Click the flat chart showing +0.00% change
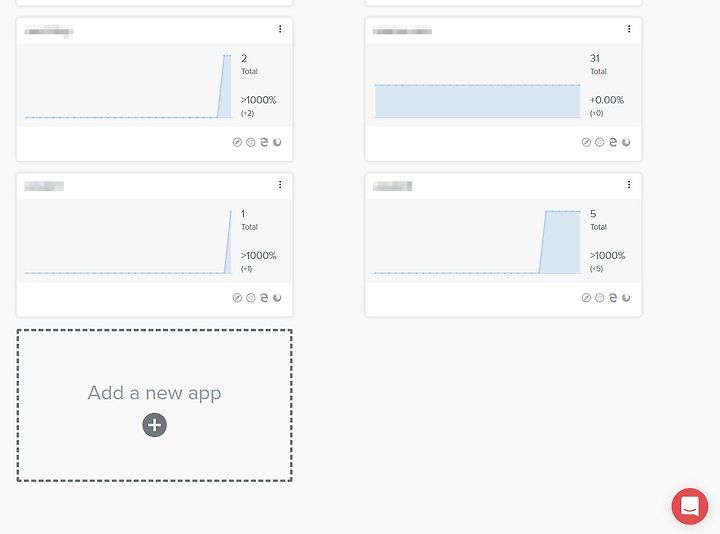The image size is (720, 534). pos(478,101)
